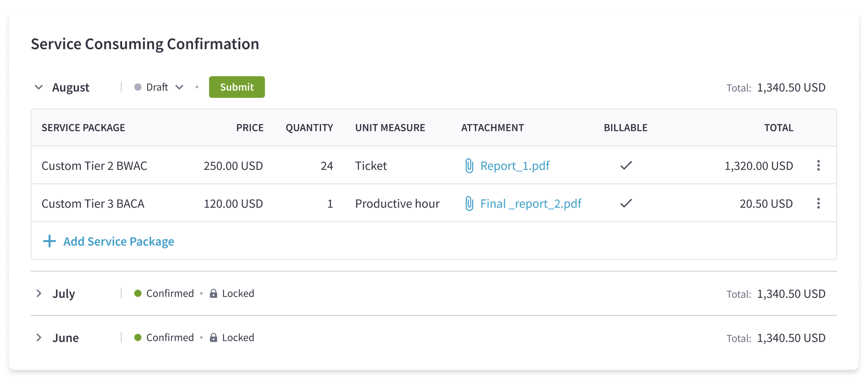Click the lock icon in July row
The width and height of the screenshot is (868, 381).
pos(214,294)
